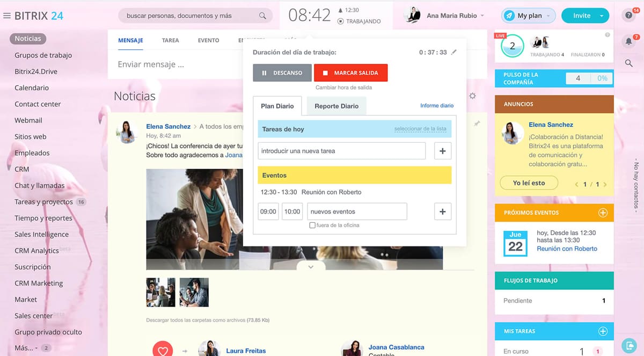644x356 pixels.
Task: Expand the post with the down chevron
Action: point(311,267)
